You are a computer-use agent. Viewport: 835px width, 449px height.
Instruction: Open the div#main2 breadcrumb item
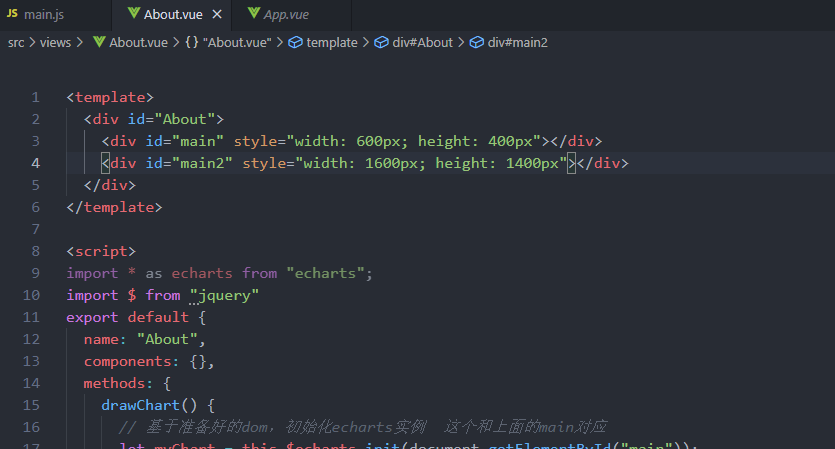tap(518, 43)
